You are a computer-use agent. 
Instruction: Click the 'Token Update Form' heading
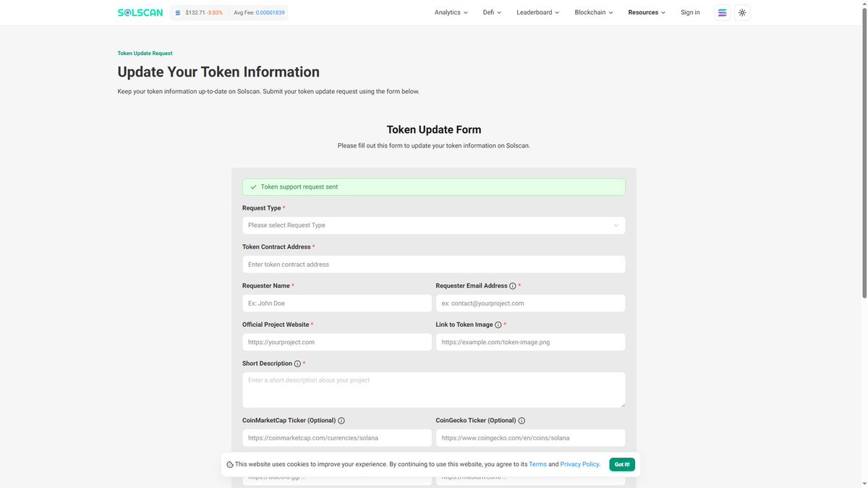pyautogui.click(x=434, y=130)
